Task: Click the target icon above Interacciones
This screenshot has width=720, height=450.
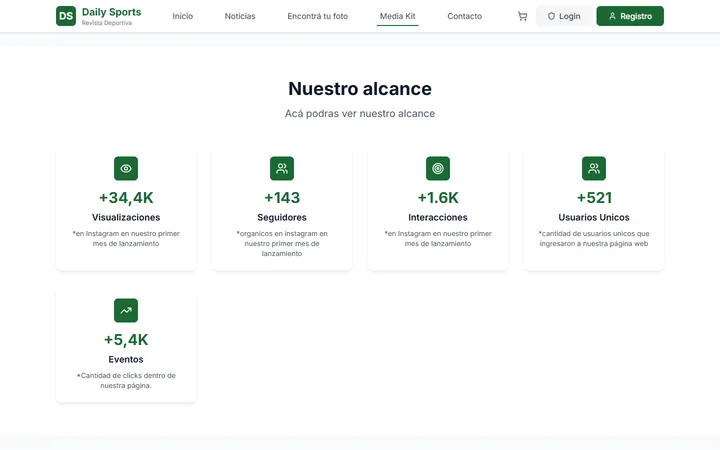Action: tap(438, 169)
